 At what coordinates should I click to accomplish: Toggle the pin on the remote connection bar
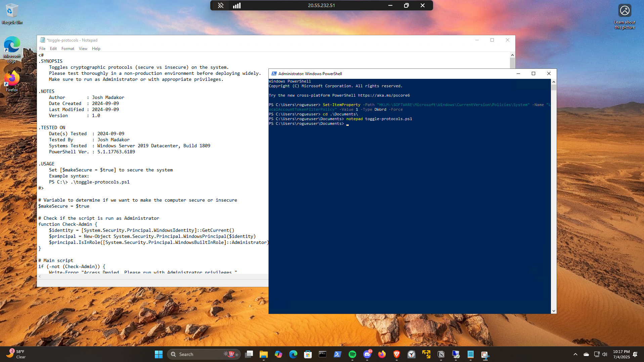coord(221,5)
